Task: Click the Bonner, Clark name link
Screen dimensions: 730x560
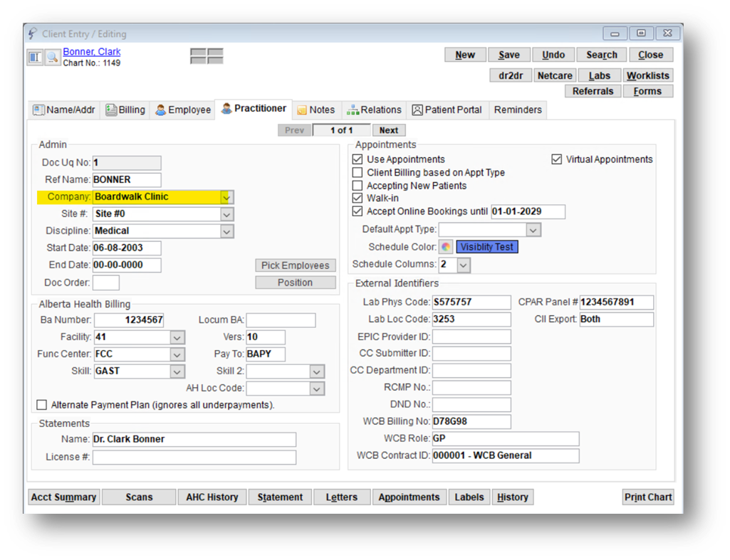Action: click(92, 52)
